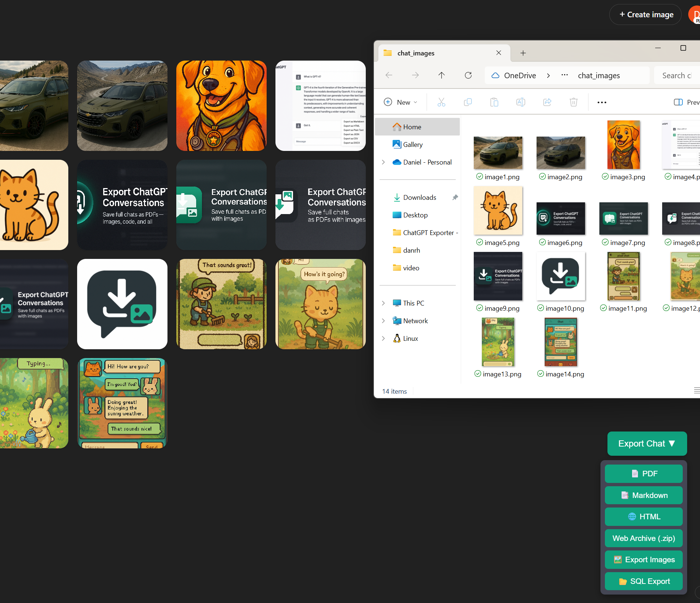
Task: Click the Export Images button
Action: 643,560
